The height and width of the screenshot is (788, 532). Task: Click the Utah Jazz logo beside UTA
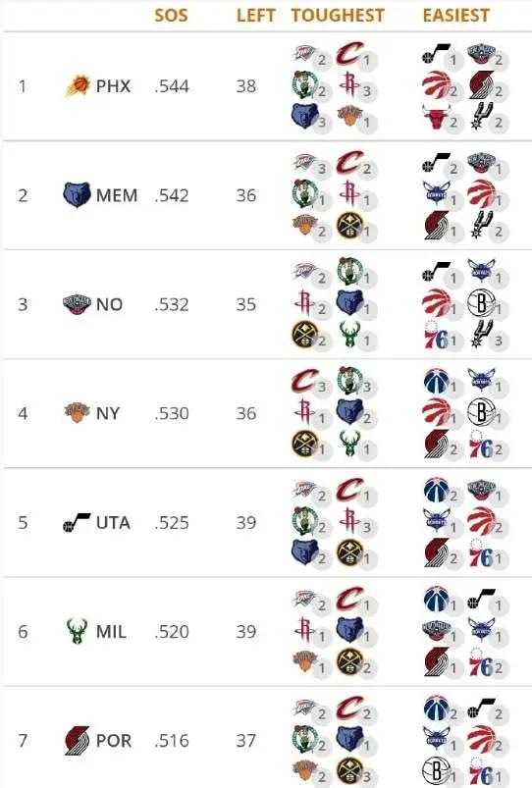(x=77, y=522)
